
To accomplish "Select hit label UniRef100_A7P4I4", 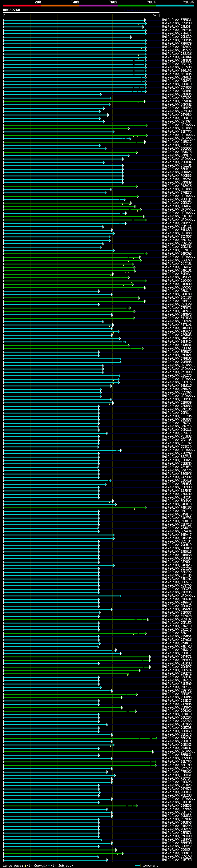I will click(177, 33).
